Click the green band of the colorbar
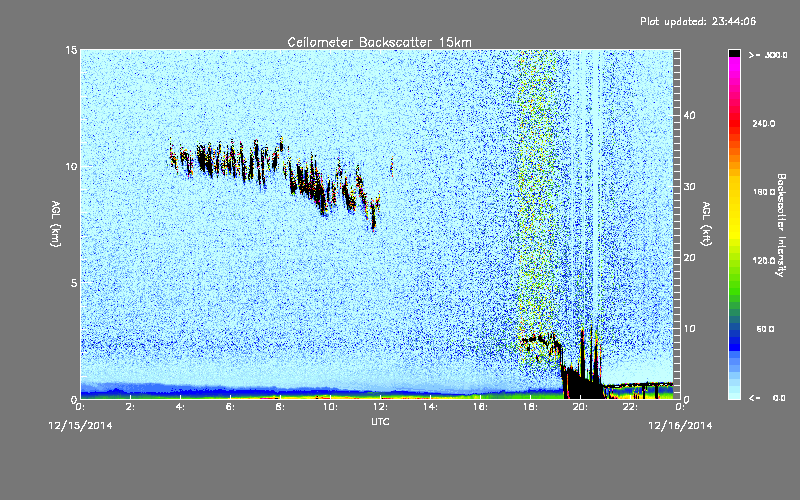 pyautogui.click(x=734, y=286)
